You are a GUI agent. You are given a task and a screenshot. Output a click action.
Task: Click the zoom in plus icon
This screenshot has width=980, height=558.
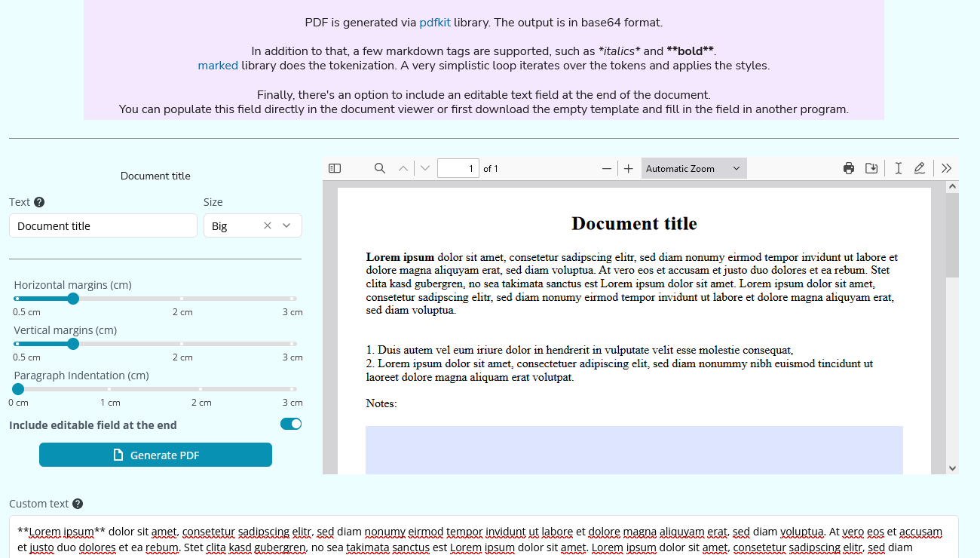tap(629, 168)
